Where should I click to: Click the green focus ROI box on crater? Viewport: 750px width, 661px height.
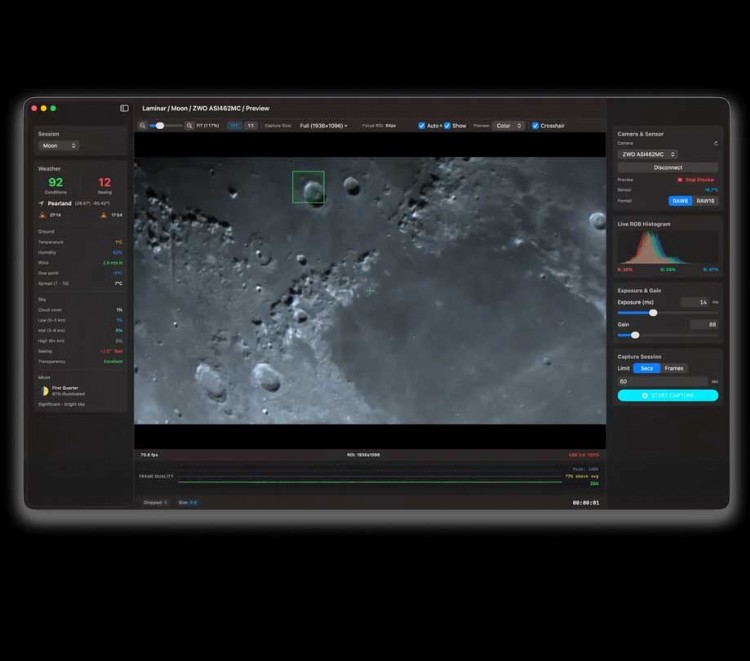pos(309,187)
